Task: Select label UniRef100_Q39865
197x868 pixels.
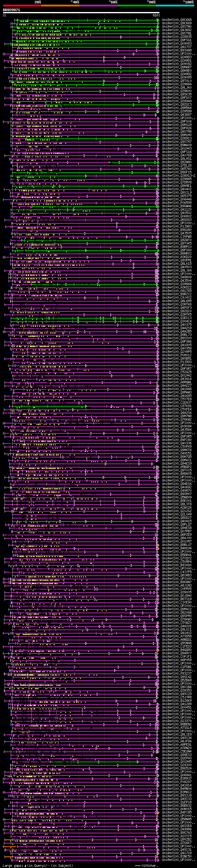Action: click(x=177, y=179)
